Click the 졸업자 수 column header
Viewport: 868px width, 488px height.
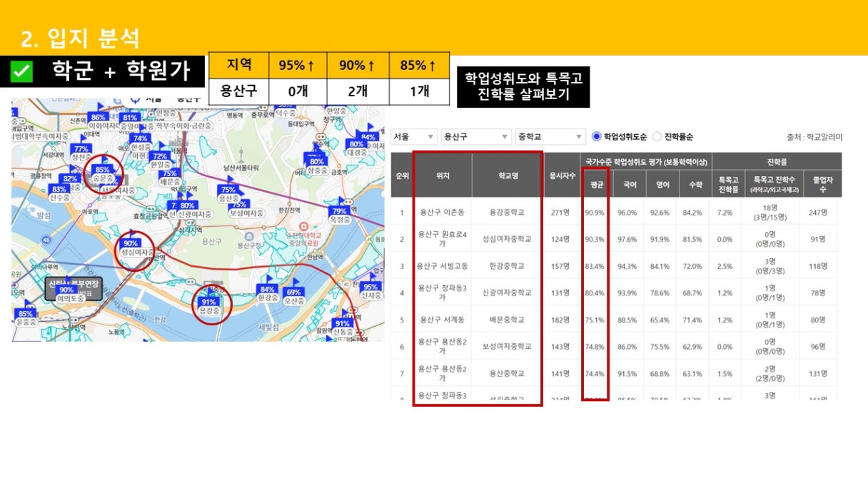point(822,184)
